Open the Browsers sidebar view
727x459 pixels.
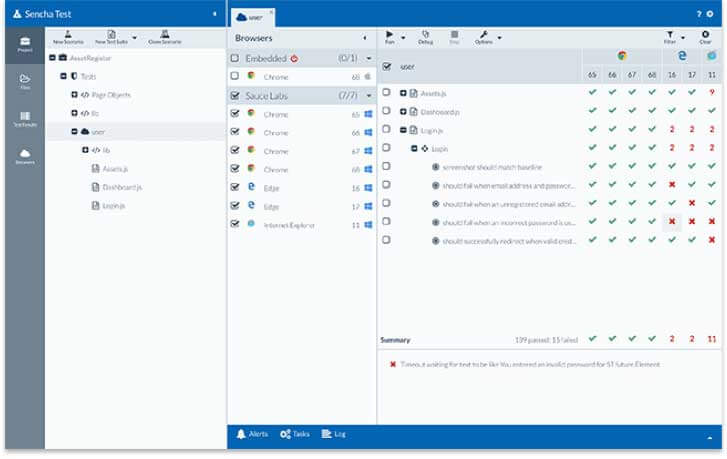point(25,156)
